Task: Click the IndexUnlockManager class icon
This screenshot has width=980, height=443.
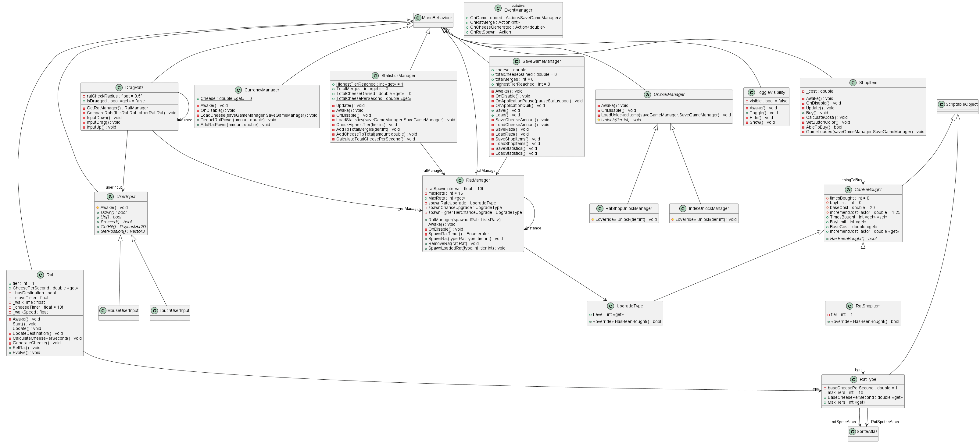Action: point(683,208)
